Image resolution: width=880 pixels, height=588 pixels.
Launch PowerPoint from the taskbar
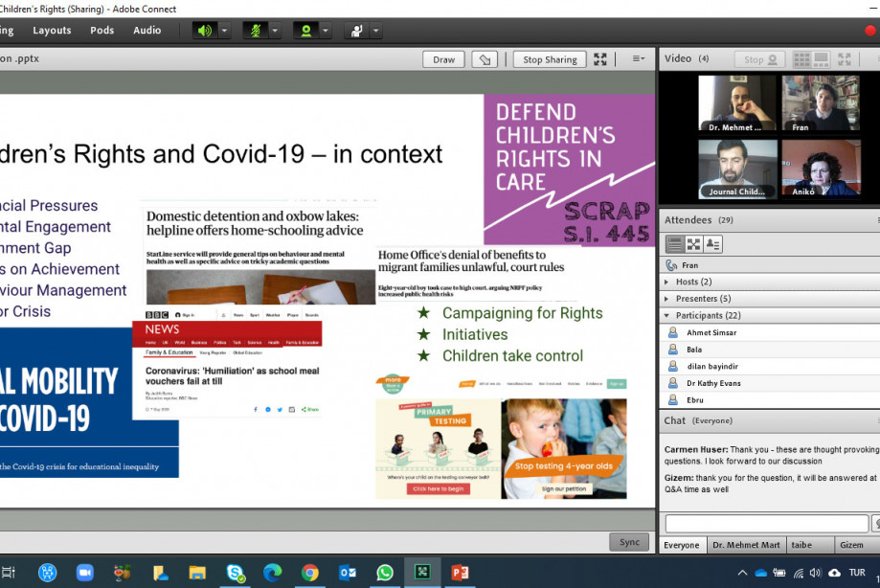pyautogui.click(x=460, y=574)
